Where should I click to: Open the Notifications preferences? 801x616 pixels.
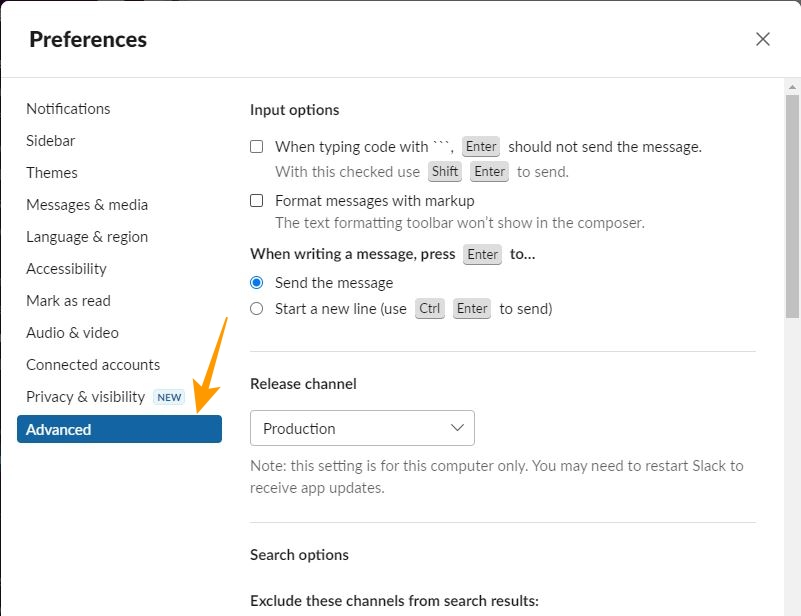click(x=68, y=109)
